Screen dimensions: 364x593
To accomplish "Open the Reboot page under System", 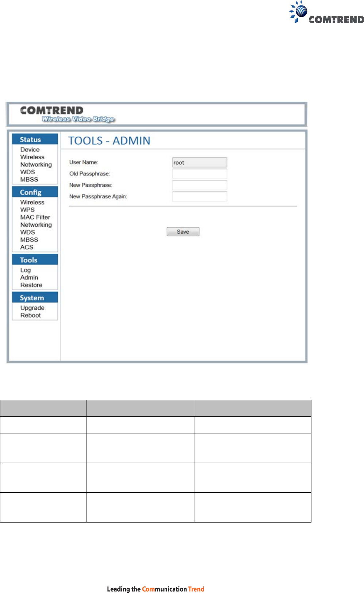I will [31, 315].
